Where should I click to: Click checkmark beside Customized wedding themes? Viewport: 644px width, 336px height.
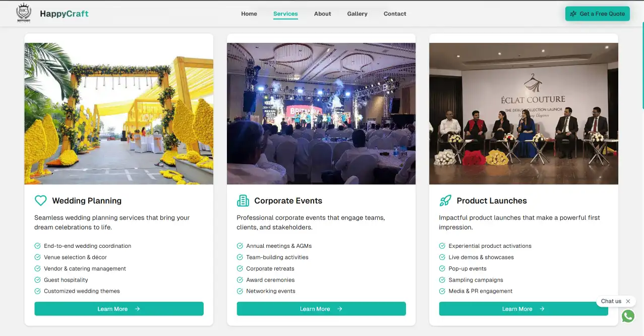37,291
